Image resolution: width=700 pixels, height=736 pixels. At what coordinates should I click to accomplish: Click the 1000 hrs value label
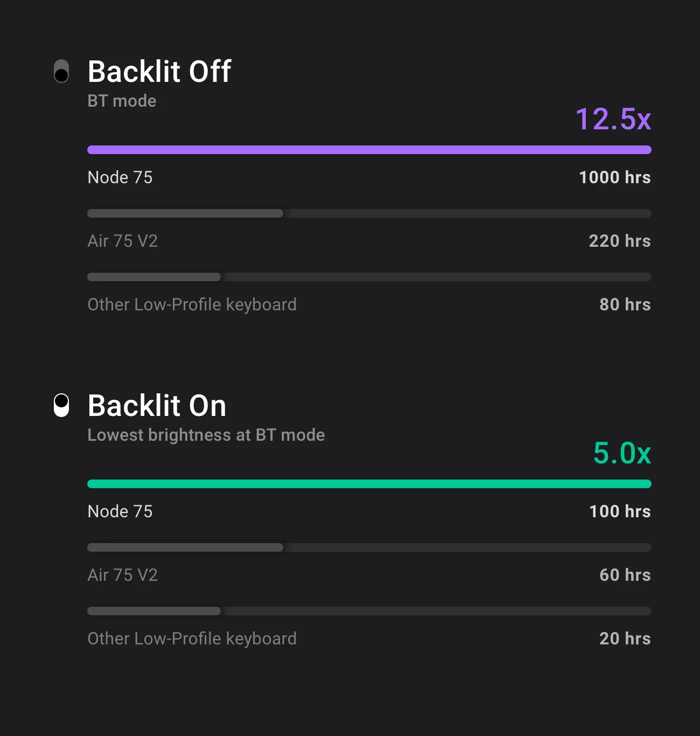click(614, 177)
